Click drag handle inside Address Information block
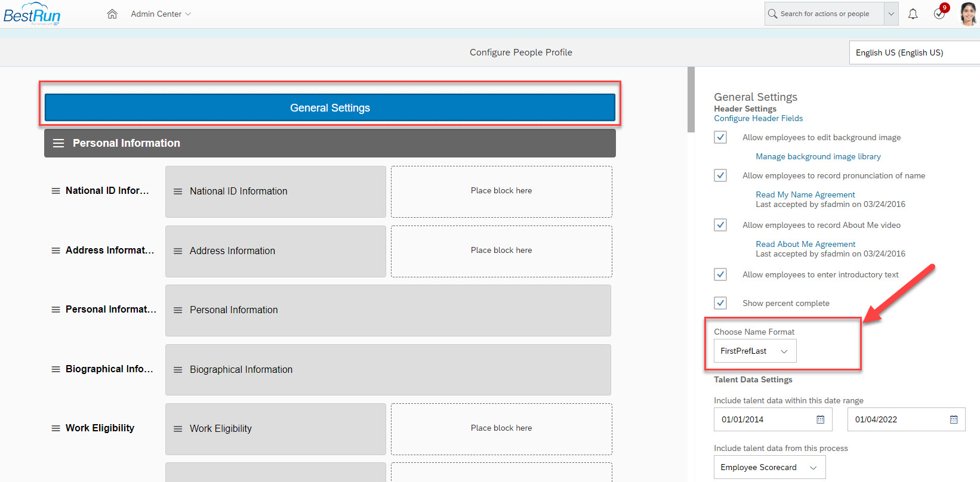The image size is (980, 482). tap(178, 251)
